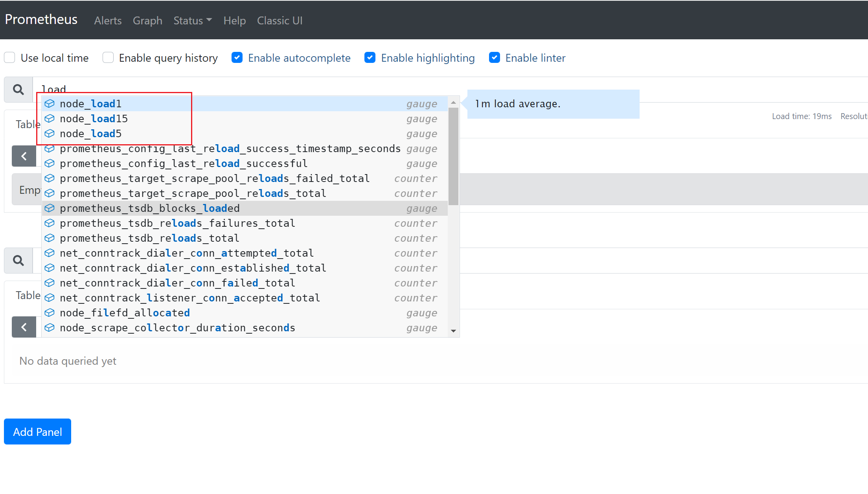
Task: Click the cube icon beside net_conntrack_dialer_conn_attempted_total
Action: click(50, 253)
